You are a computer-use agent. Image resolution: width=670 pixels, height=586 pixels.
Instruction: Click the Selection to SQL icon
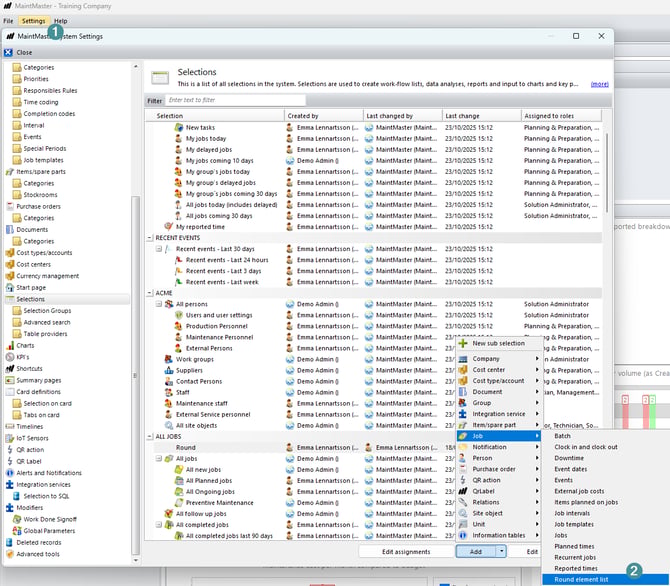pos(17,496)
